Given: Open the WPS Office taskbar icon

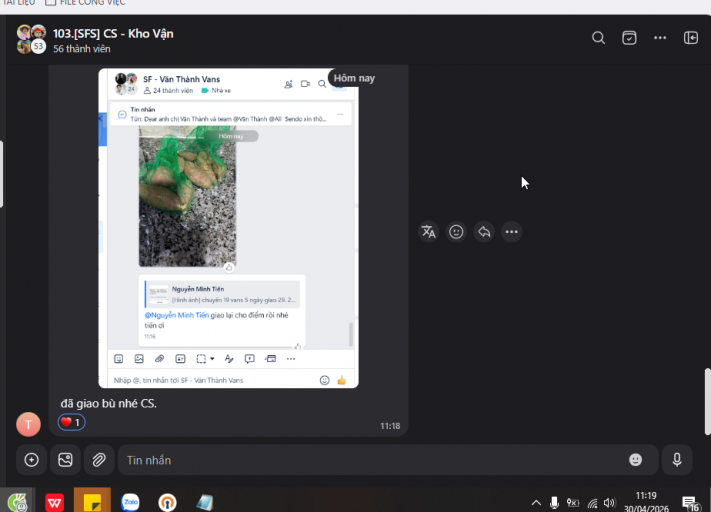Looking at the screenshot, I should [x=55, y=502].
